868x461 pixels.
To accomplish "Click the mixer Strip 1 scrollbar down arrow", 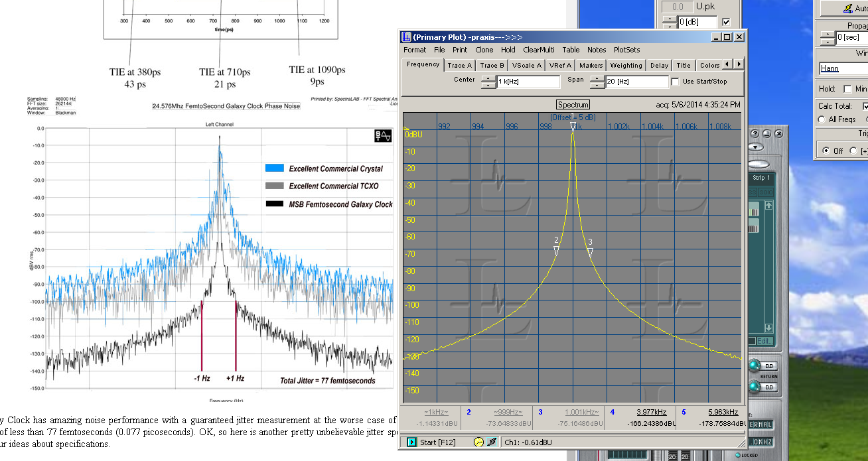I will pos(768,328).
